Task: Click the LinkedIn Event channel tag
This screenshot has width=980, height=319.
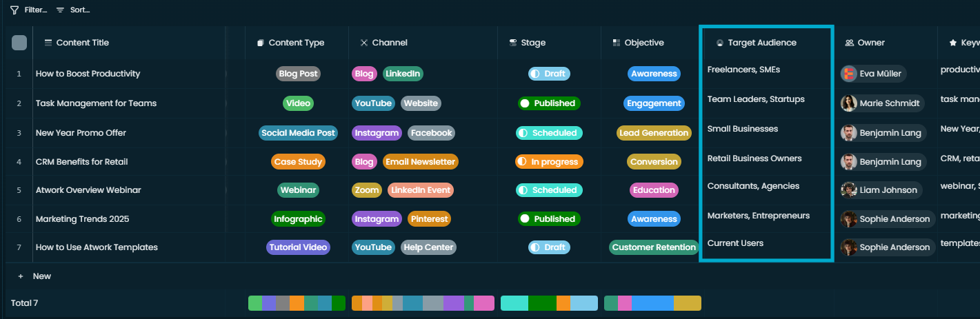Action: (420, 190)
